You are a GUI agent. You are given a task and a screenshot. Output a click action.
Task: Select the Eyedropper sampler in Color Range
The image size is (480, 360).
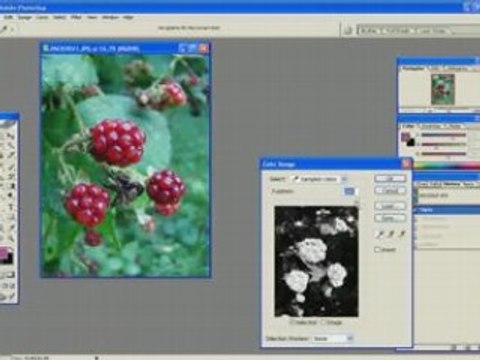(379, 234)
